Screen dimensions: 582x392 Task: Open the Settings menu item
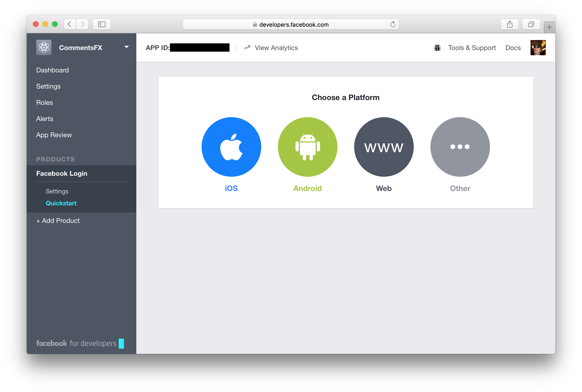coord(48,86)
